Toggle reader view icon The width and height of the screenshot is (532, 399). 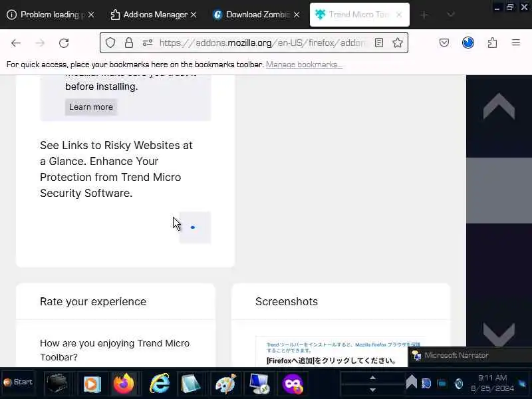tap(379, 43)
